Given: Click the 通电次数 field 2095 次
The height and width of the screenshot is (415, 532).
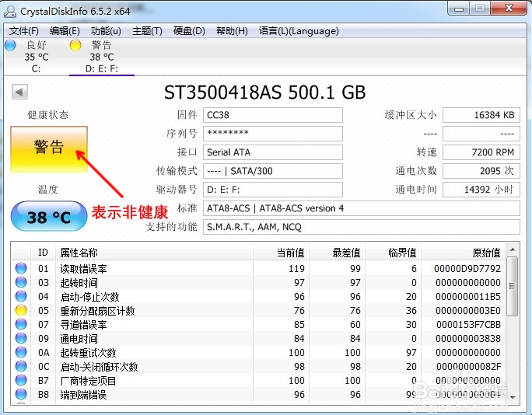Looking at the screenshot, I should pos(481,171).
